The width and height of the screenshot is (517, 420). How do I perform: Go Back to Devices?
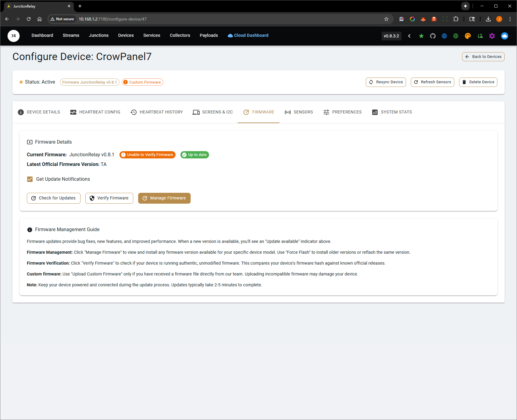click(x=483, y=57)
